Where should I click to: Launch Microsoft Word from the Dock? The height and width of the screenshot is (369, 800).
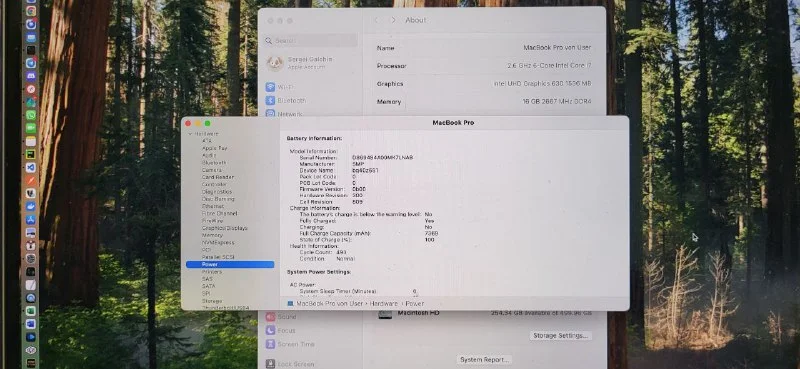[31, 324]
